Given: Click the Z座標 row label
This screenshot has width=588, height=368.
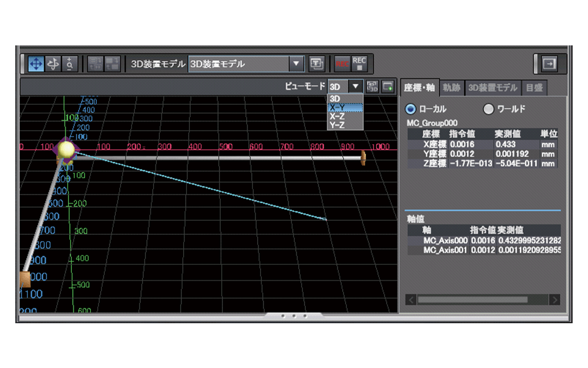Looking at the screenshot, I should pos(435,163).
